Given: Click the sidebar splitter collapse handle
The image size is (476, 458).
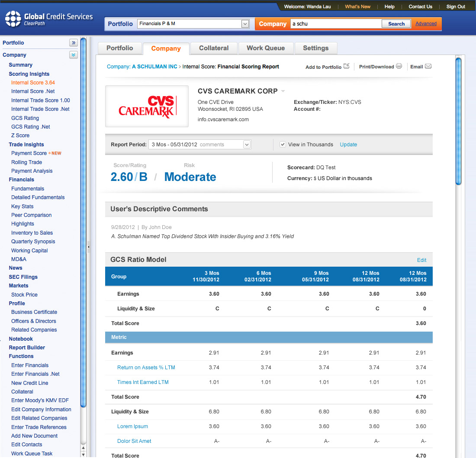Looking at the screenshot, I should point(88,247).
